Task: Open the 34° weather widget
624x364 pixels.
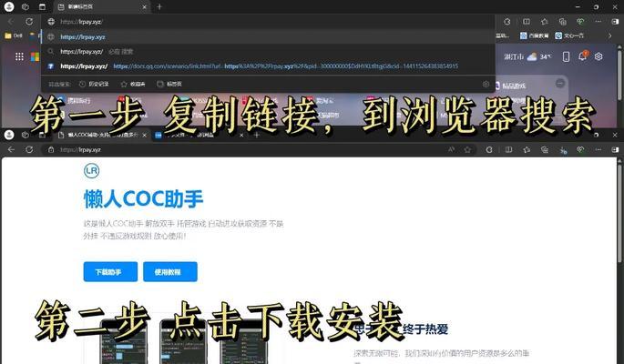Action: (527, 56)
